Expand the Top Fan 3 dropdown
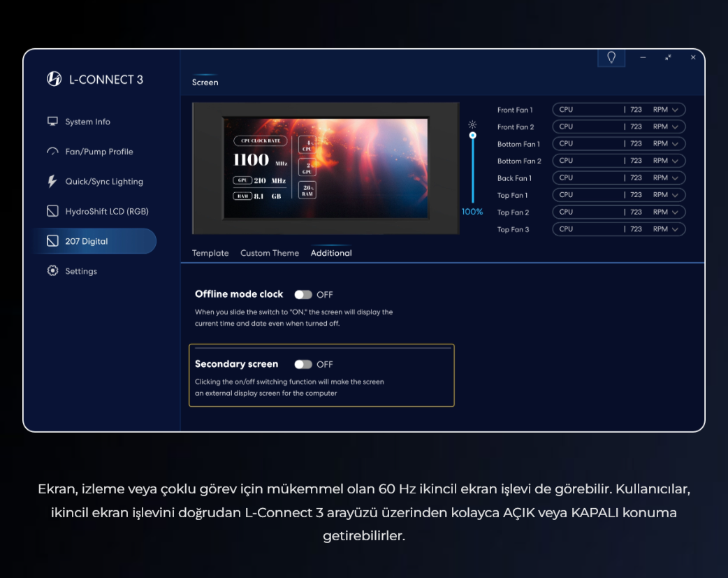Viewport: 728px width, 578px height. [x=618, y=229]
